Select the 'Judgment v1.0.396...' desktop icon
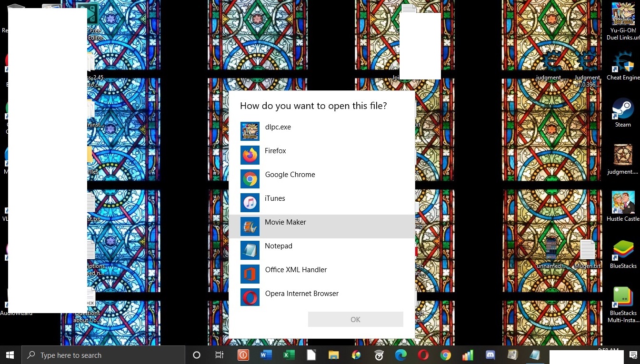Viewport: 640px width, 364px height. pos(587,69)
